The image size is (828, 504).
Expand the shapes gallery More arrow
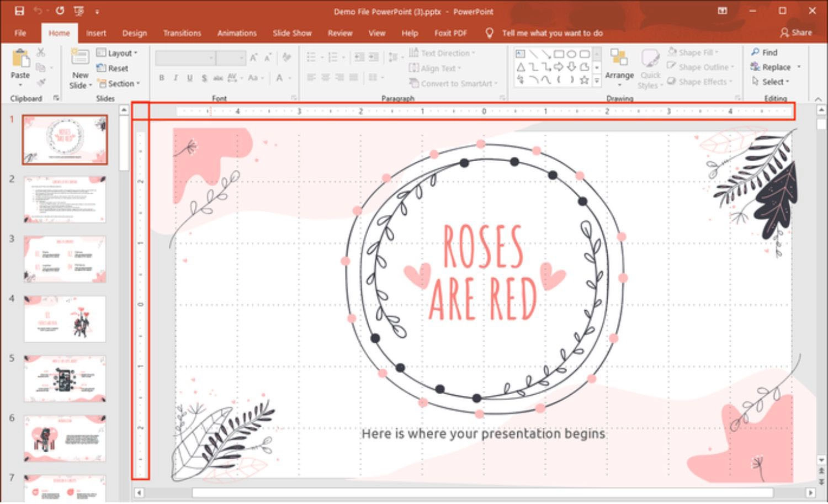tap(597, 81)
